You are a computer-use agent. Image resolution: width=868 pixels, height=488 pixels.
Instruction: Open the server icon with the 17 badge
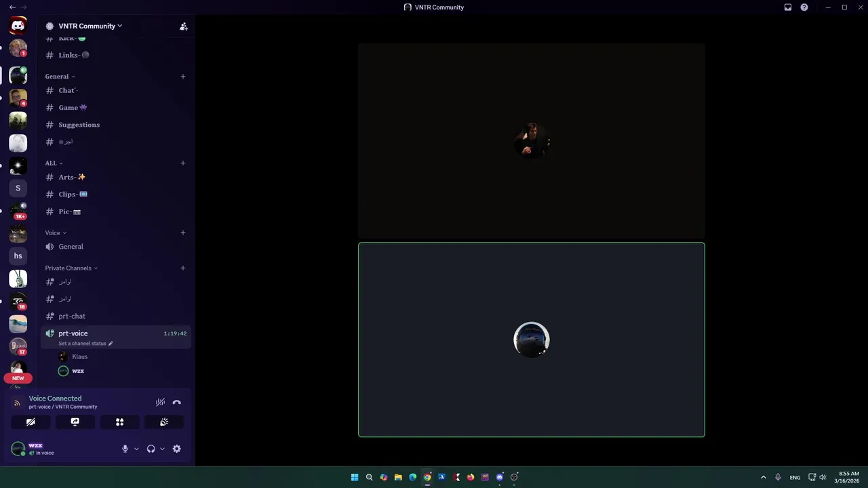[18, 346]
